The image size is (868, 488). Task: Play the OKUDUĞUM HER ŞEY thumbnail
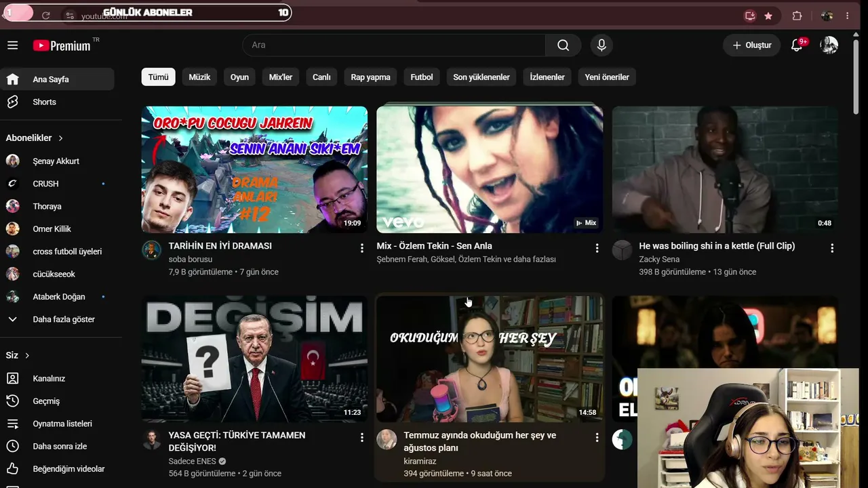click(x=490, y=359)
